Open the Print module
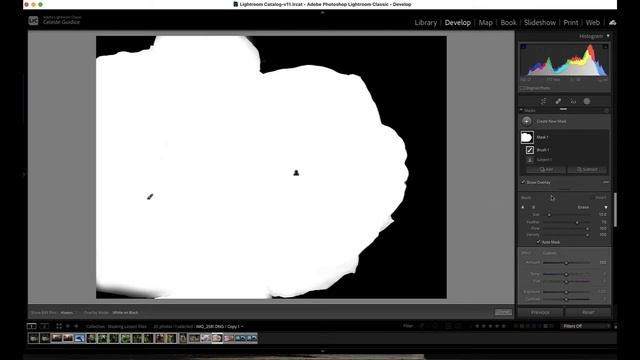 (x=571, y=22)
